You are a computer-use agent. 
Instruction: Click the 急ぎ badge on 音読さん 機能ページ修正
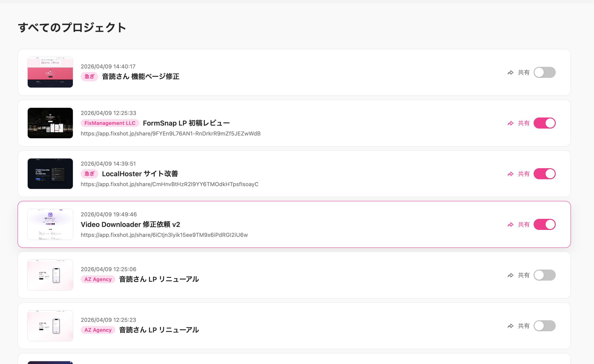point(89,76)
